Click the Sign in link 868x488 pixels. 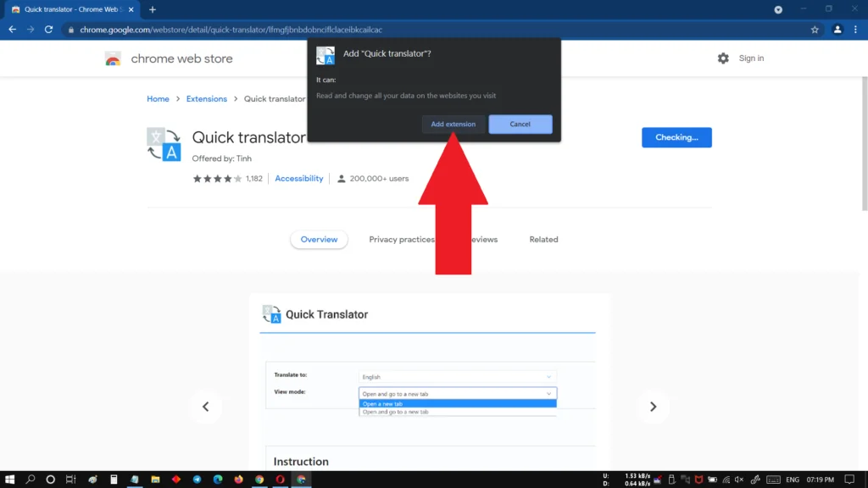tap(751, 58)
